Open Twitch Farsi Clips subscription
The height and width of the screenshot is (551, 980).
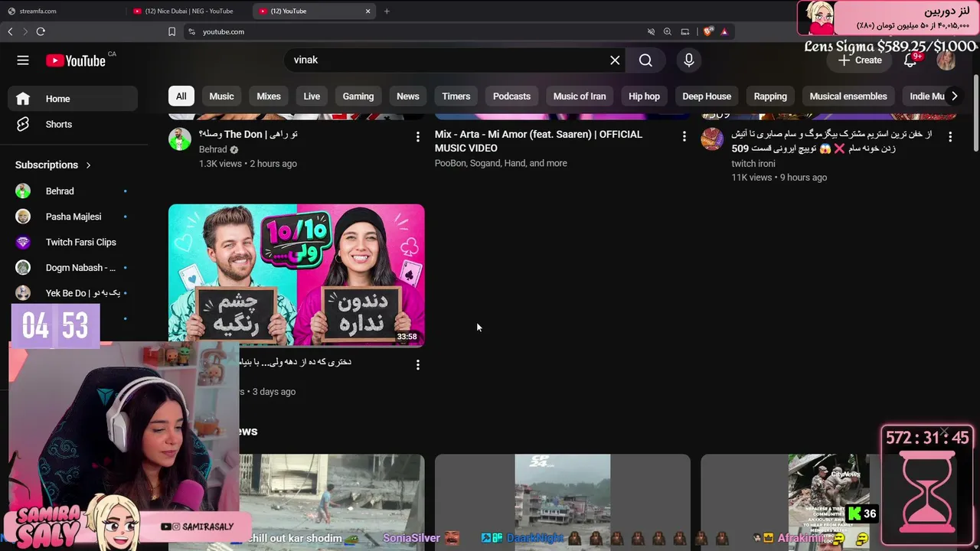73,242
